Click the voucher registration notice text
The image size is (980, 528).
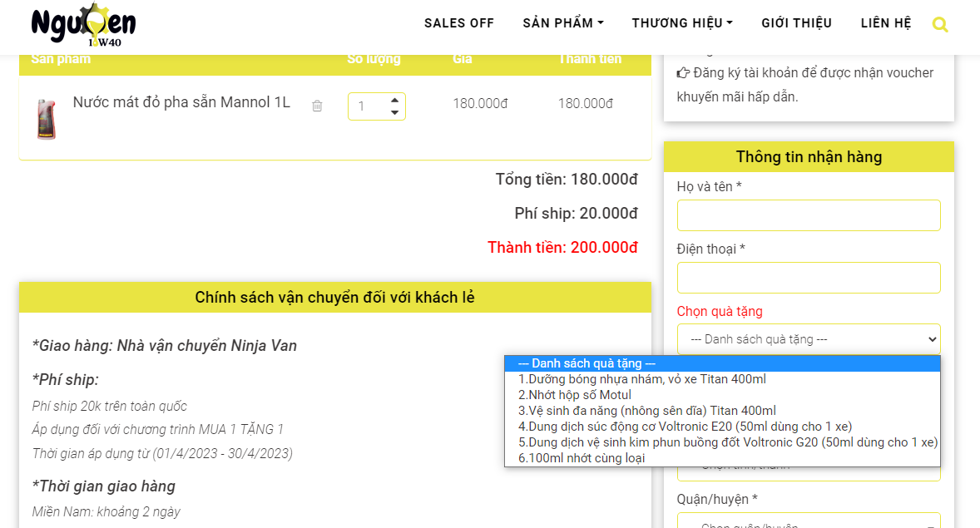(x=805, y=84)
